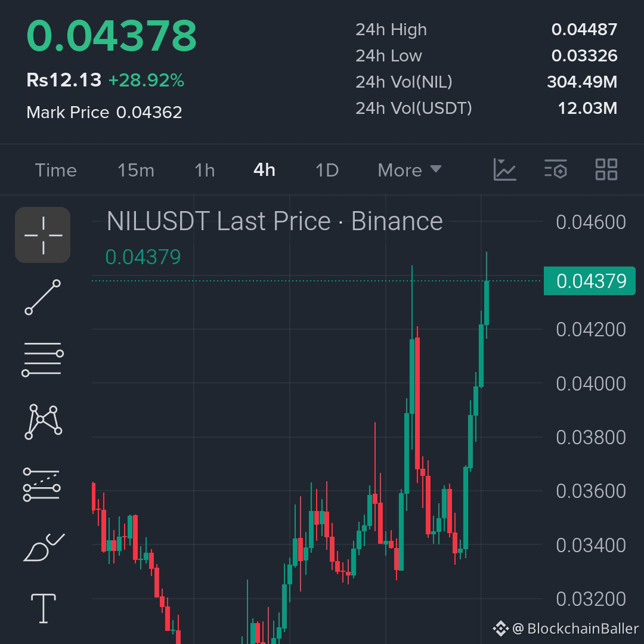This screenshot has height=644, width=644.
Task: Select the horizontal lines drawing tool
Action: [x=43, y=359]
